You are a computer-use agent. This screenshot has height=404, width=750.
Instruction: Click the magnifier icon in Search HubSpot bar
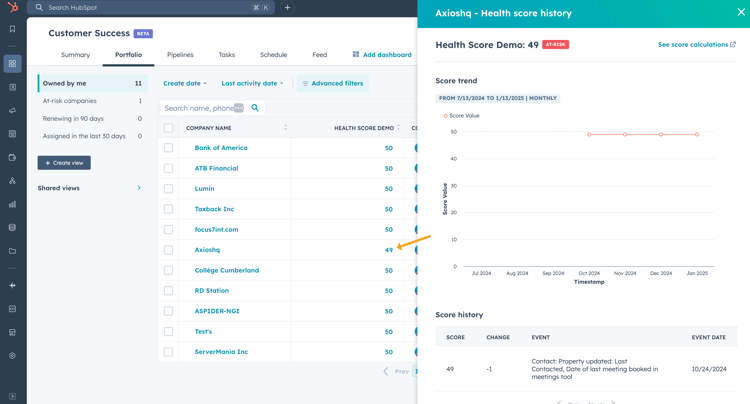(39, 8)
